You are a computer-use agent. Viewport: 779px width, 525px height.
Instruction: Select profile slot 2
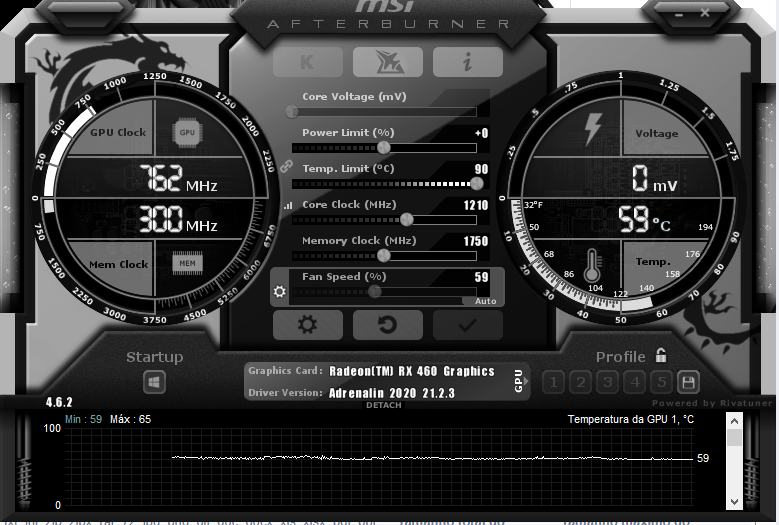click(x=580, y=382)
